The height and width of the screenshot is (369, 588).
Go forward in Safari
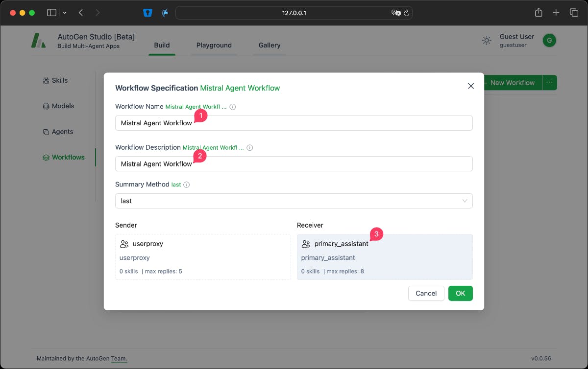pos(98,13)
